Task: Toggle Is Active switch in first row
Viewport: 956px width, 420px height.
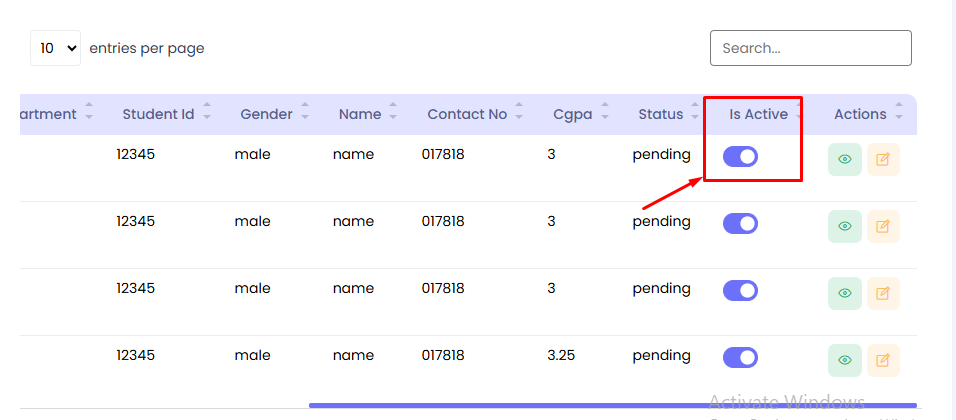Action: [x=740, y=156]
